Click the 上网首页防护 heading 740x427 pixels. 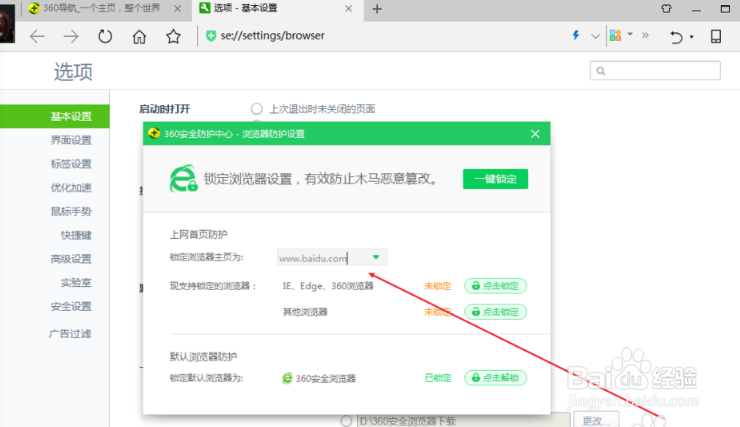[199, 234]
